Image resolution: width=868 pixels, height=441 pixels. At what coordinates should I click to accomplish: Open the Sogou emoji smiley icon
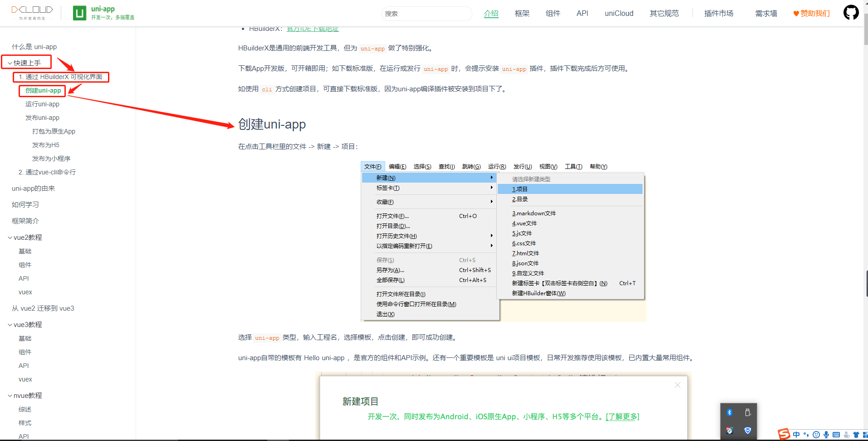pos(816,435)
